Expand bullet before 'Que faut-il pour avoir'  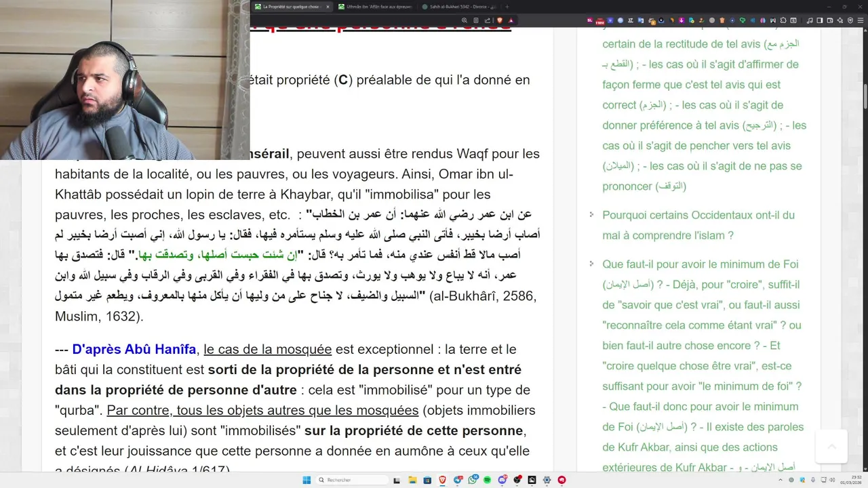[591, 265]
